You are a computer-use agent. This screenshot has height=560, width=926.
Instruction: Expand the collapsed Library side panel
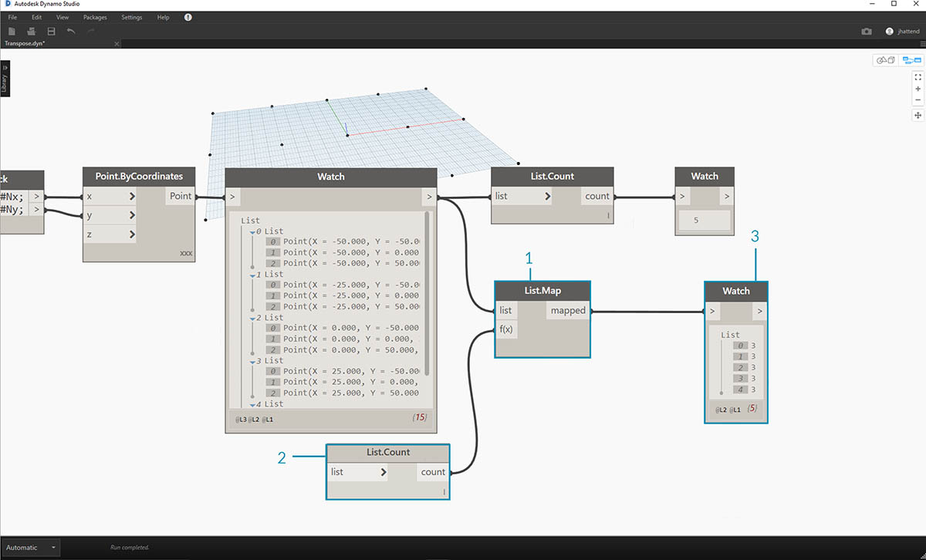tap(5, 79)
